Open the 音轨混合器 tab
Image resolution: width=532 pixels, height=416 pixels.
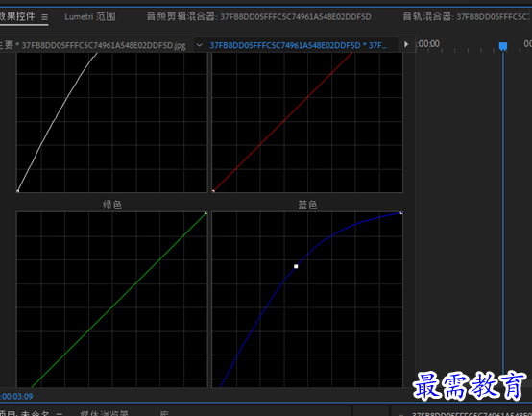click(467, 16)
